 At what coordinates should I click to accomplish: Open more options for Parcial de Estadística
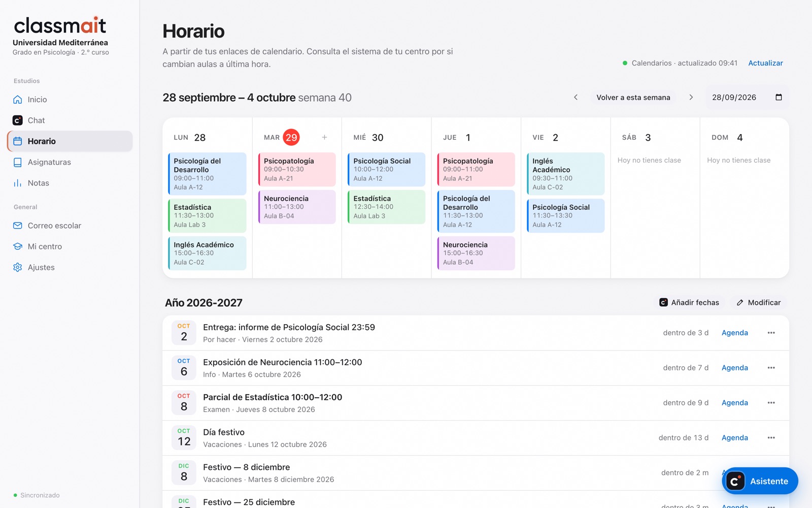[x=771, y=403]
